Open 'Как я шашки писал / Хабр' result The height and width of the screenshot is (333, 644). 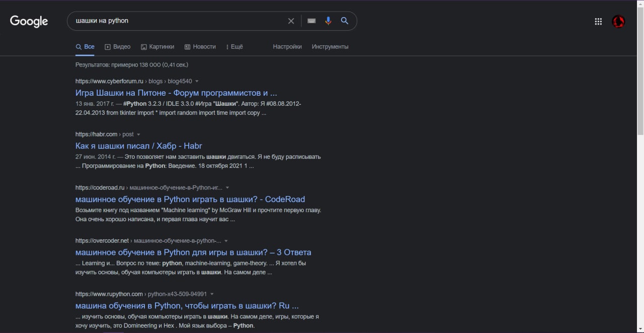139,146
